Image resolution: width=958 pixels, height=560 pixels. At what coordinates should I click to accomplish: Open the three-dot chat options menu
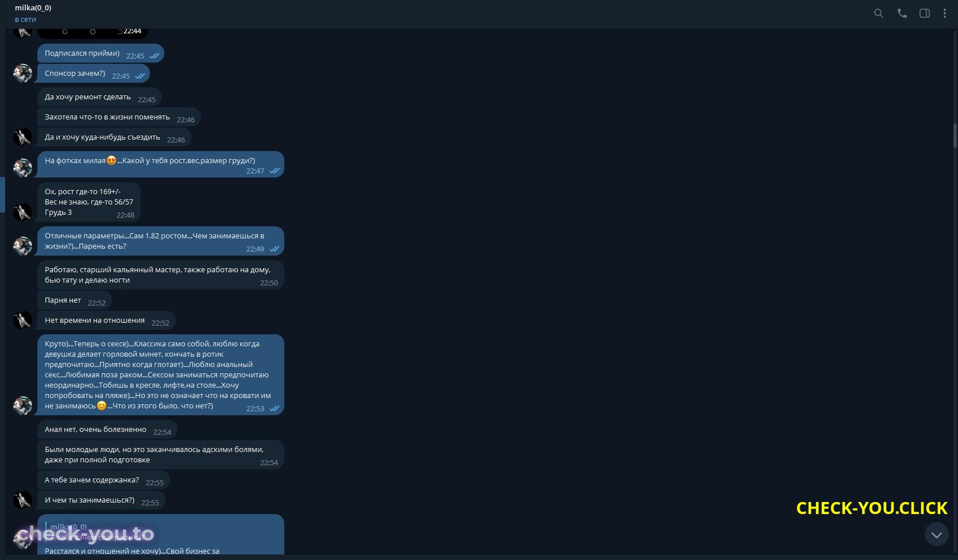(945, 13)
